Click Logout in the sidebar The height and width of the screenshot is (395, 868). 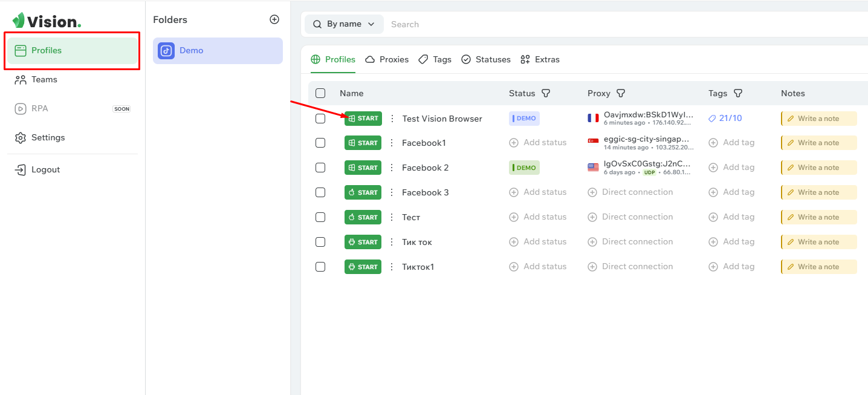pos(73,170)
